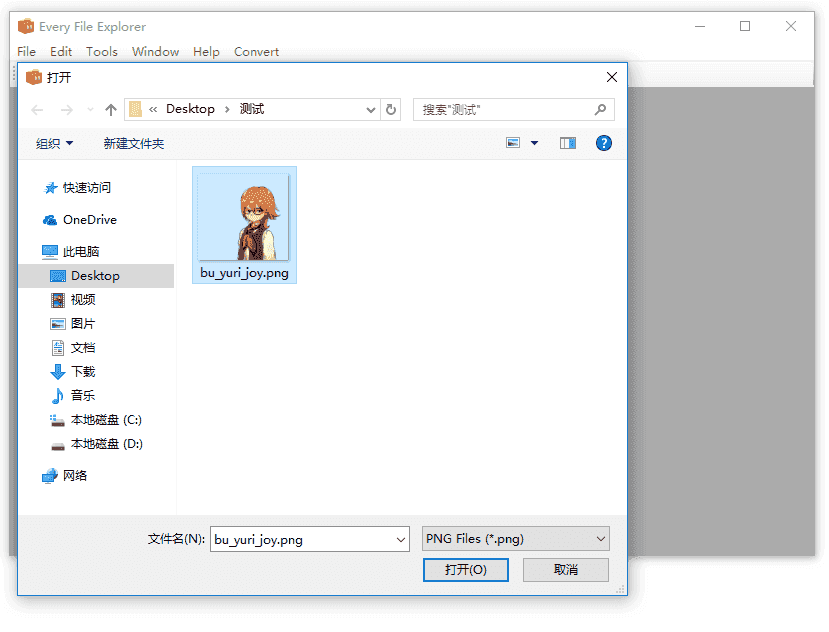
Task: Open the view options dropdown arrow
Action: pos(535,143)
